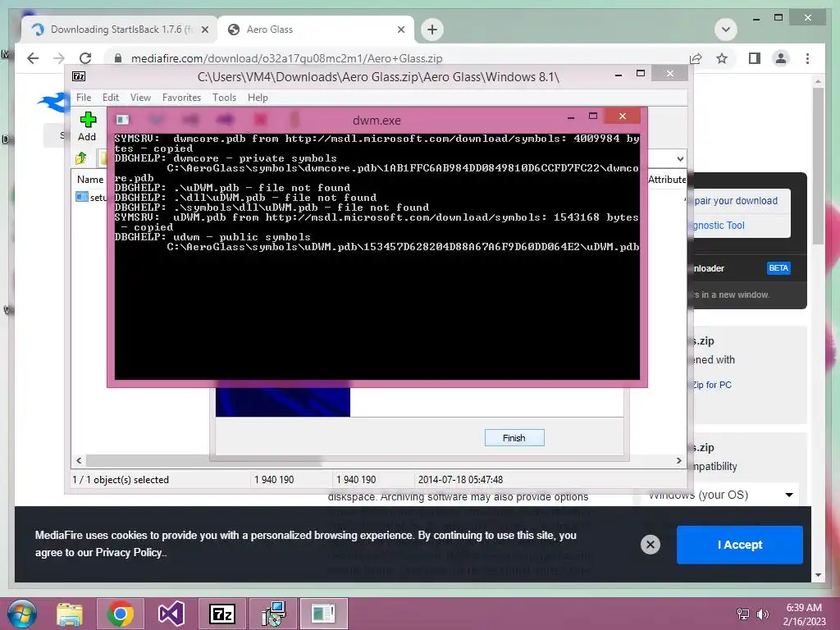The height and width of the screenshot is (630, 840).
Task: Open 7-Zip View menu
Action: pos(140,98)
